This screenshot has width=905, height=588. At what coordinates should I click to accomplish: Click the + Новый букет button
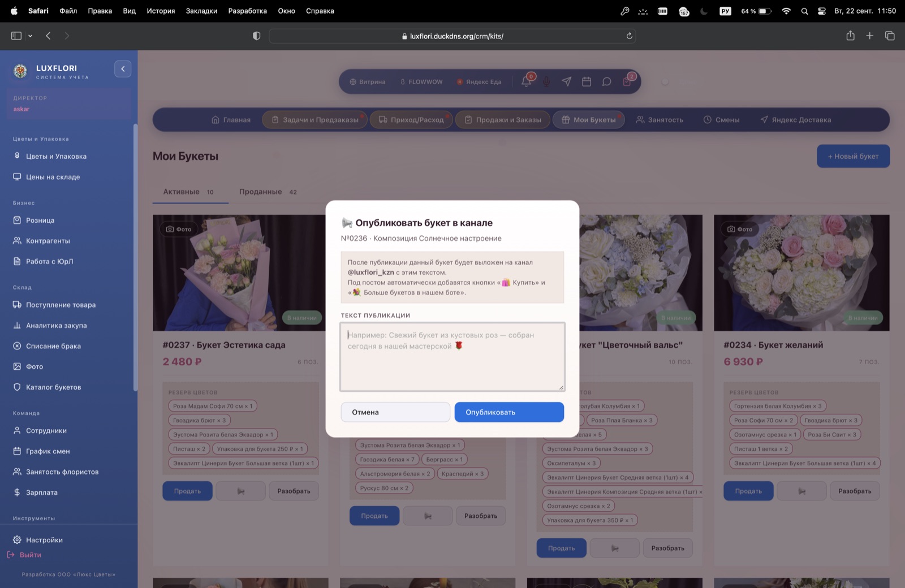click(853, 156)
